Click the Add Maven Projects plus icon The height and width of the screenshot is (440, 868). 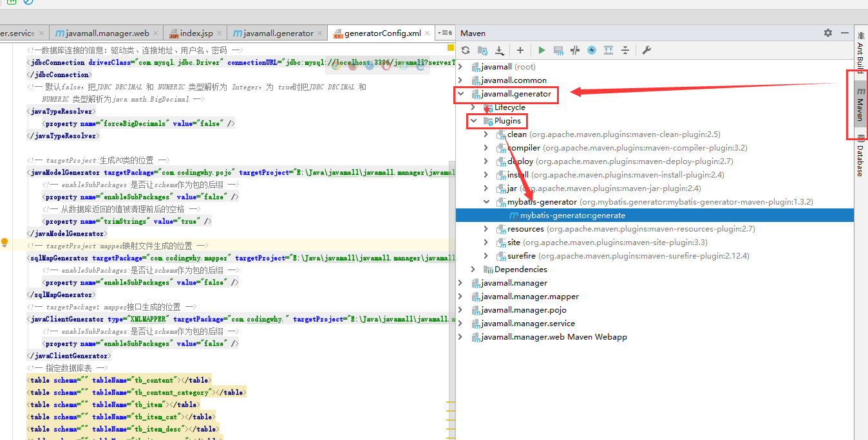(x=520, y=50)
